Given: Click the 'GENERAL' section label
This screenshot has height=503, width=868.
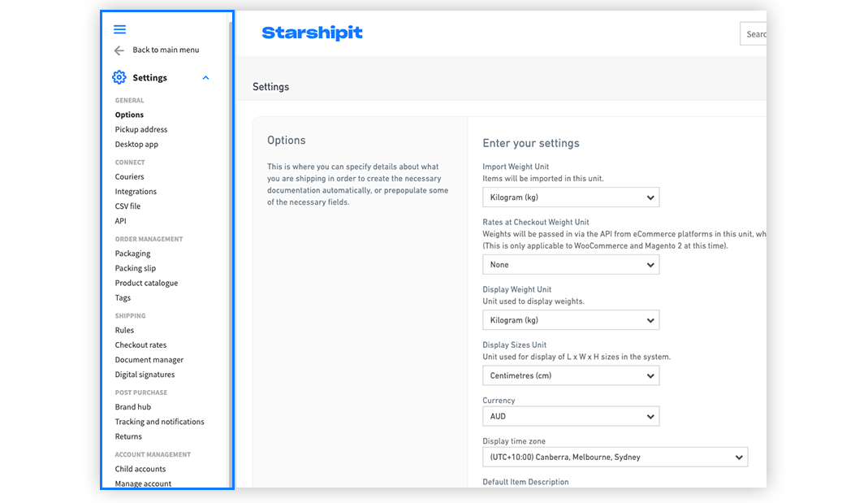Looking at the screenshot, I should [x=130, y=101].
